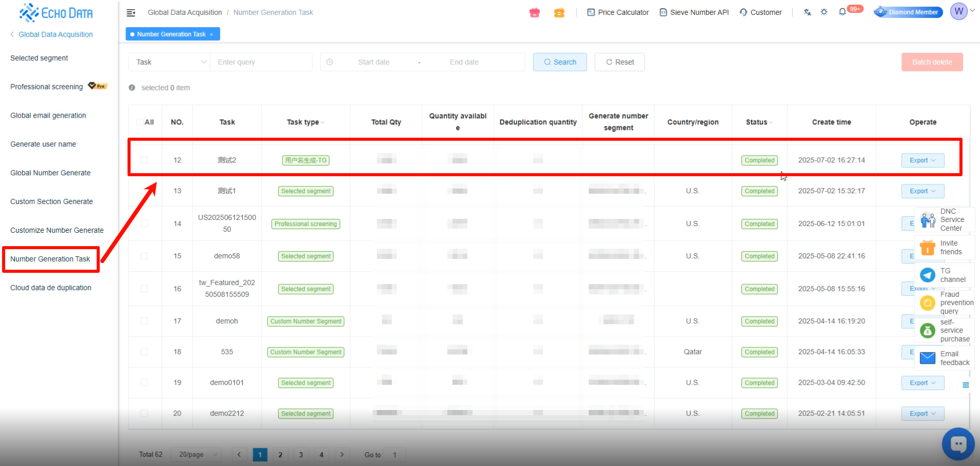Open the notifications bell icon
The image size is (980, 466).
coord(842,12)
